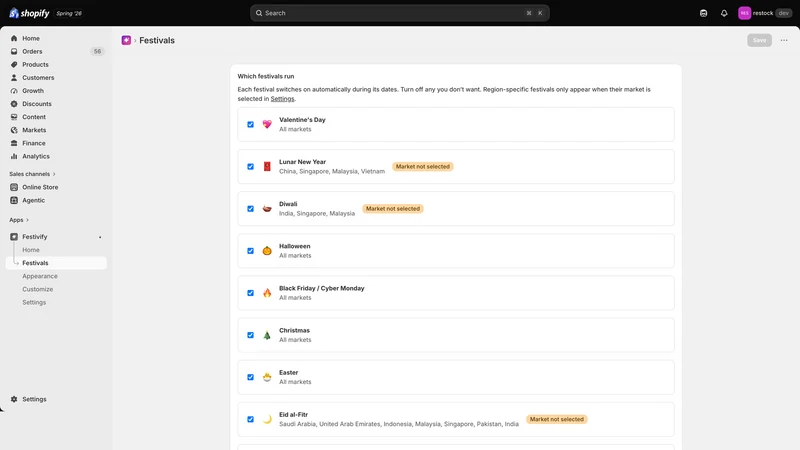The image size is (800, 450).
Task: Click Lunar New Year Market not selected badge
Action: coord(422,167)
